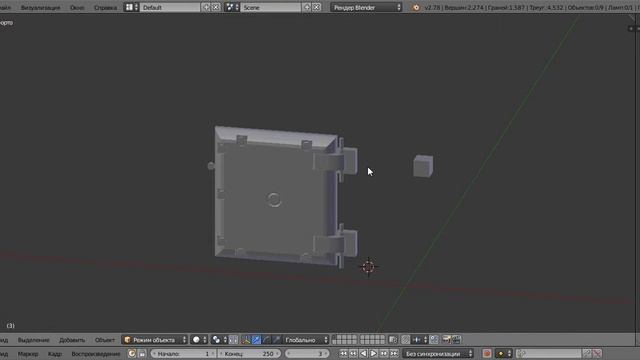This screenshot has width=640, height=360.
Task: Open the Глобально transform orientation dropdown
Action: 306,340
